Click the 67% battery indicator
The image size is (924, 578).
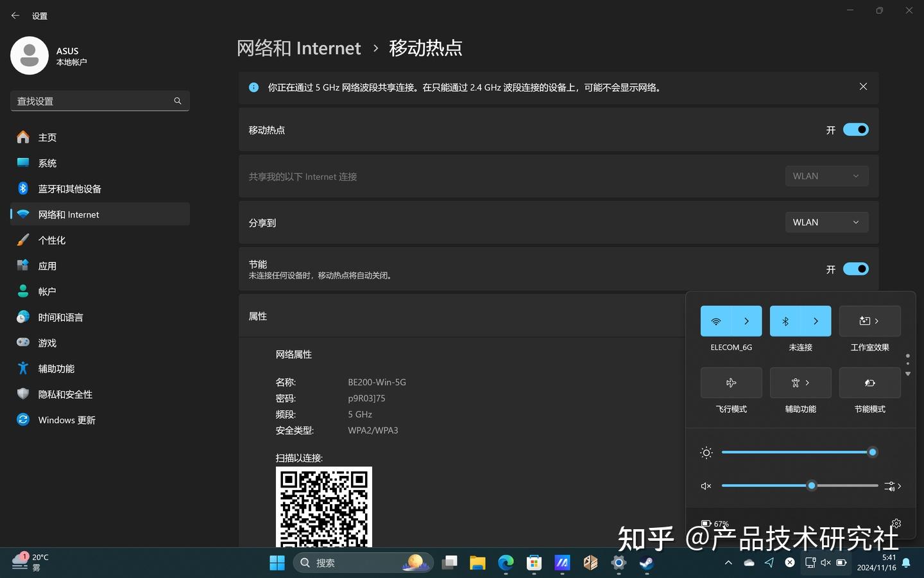(x=715, y=523)
